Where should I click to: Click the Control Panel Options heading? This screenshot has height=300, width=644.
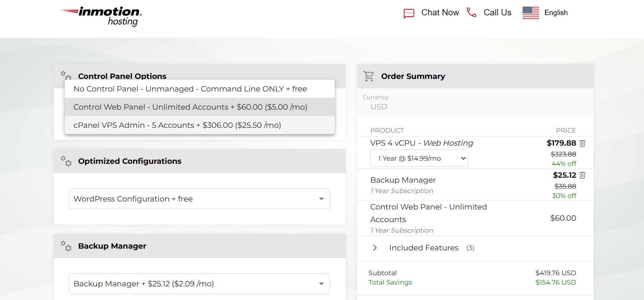tap(122, 76)
